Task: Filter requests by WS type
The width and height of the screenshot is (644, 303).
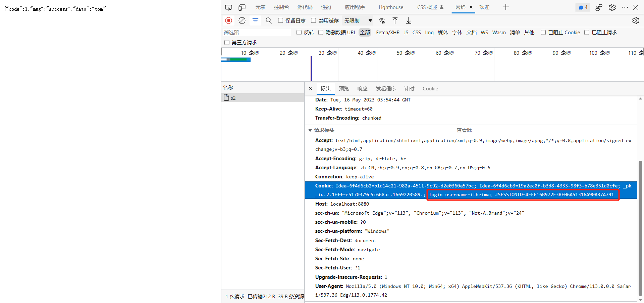Action: pos(484,33)
